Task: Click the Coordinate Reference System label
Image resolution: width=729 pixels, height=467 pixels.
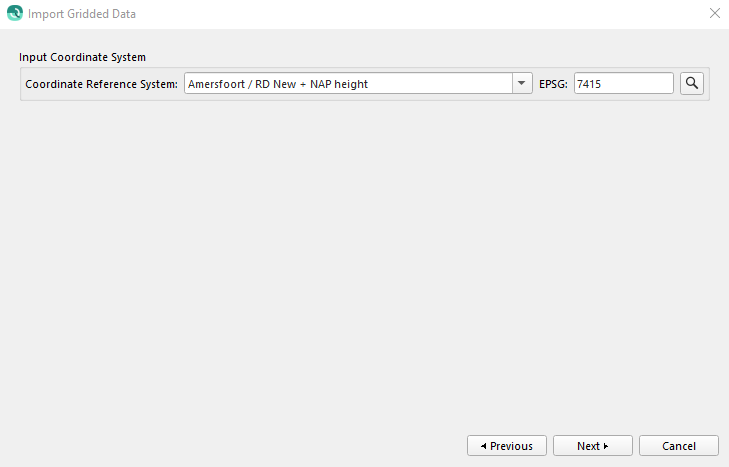Action: (x=102, y=84)
